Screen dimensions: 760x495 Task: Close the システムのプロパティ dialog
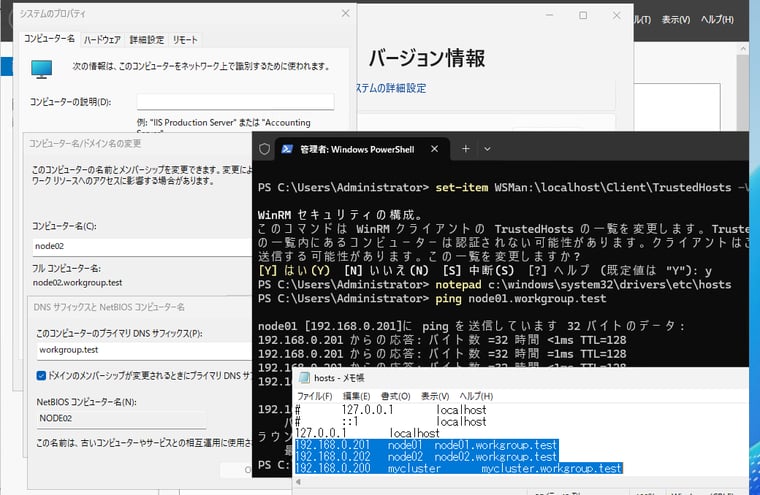(345, 14)
